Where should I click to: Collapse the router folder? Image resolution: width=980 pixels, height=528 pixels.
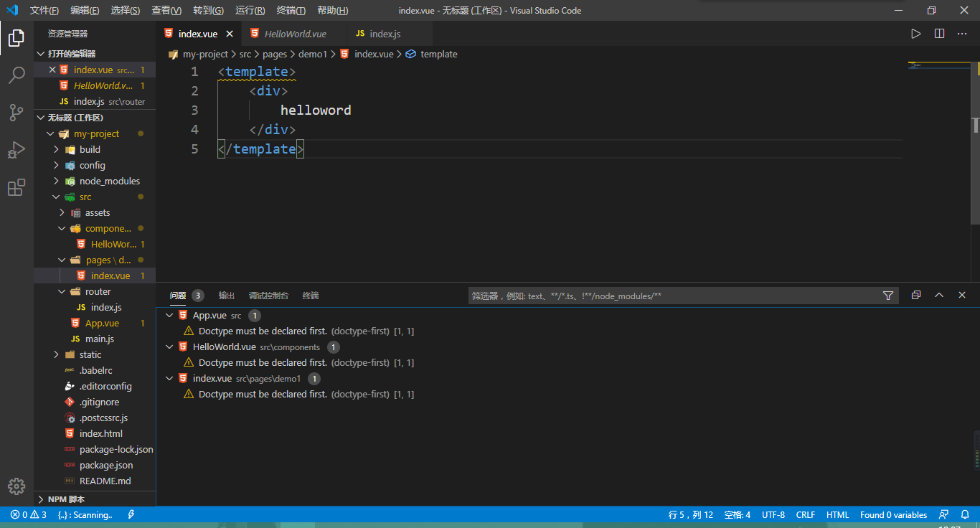pos(95,291)
